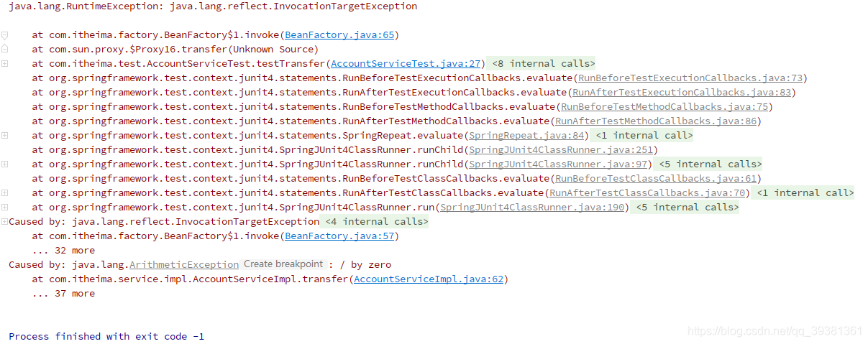Open SpringJUnit4ClassRunner.java:251 link
This screenshot has height=344, width=868.
(561, 149)
